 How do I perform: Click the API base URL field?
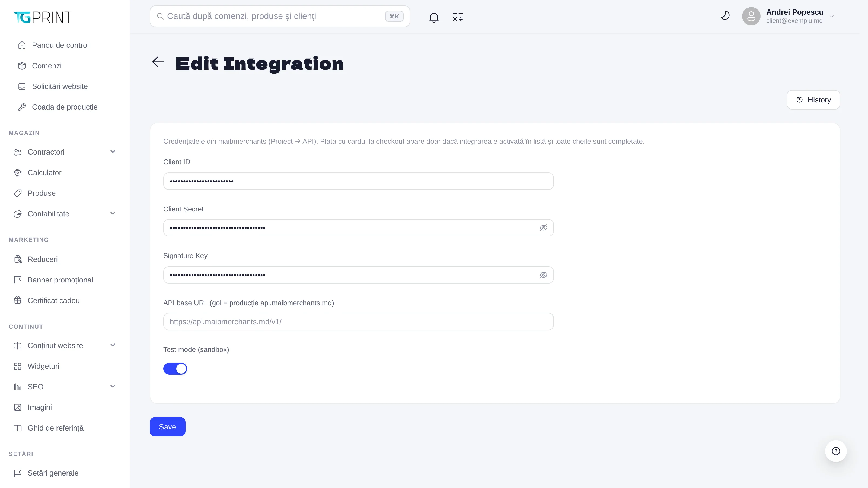coord(358,322)
